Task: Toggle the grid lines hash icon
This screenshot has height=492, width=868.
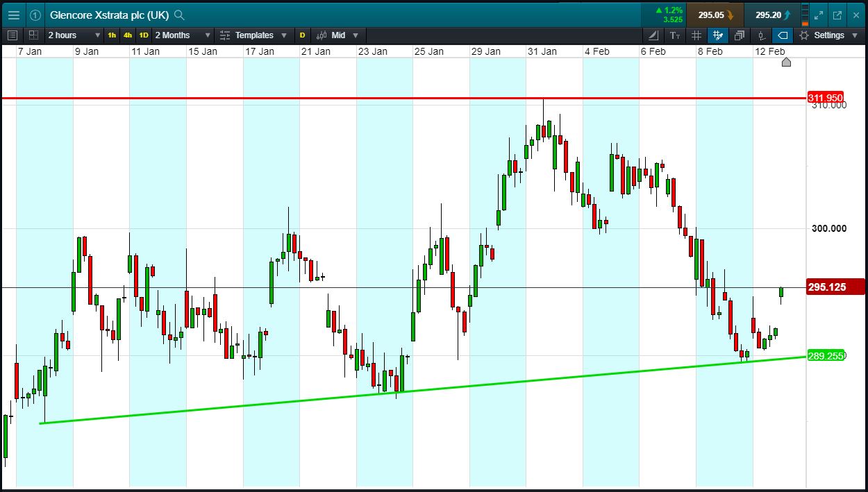Action: [x=696, y=35]
